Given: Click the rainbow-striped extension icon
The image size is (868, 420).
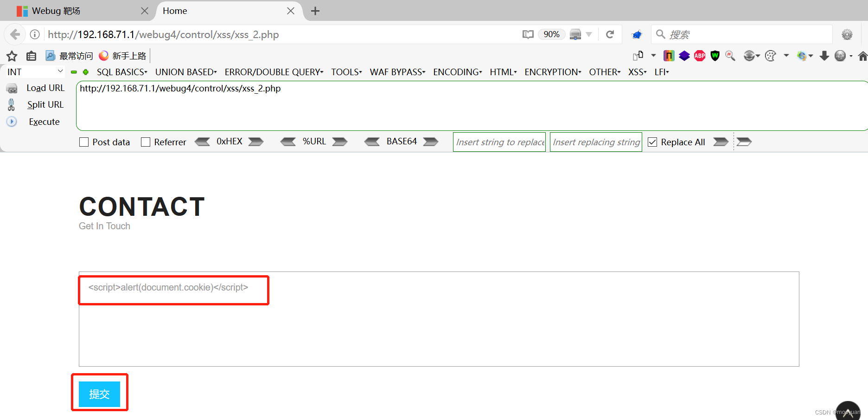Looking at the screenshot, I should 669,56.
